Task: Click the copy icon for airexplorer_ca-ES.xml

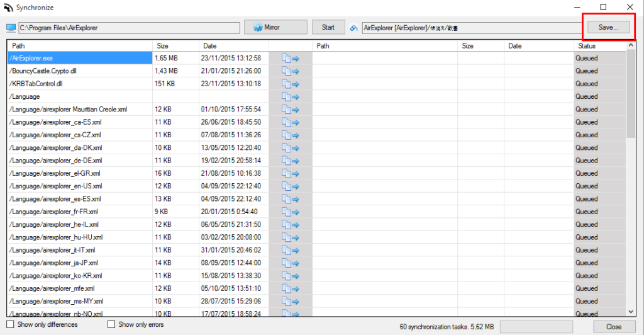Action: click(x=291, y=122)
